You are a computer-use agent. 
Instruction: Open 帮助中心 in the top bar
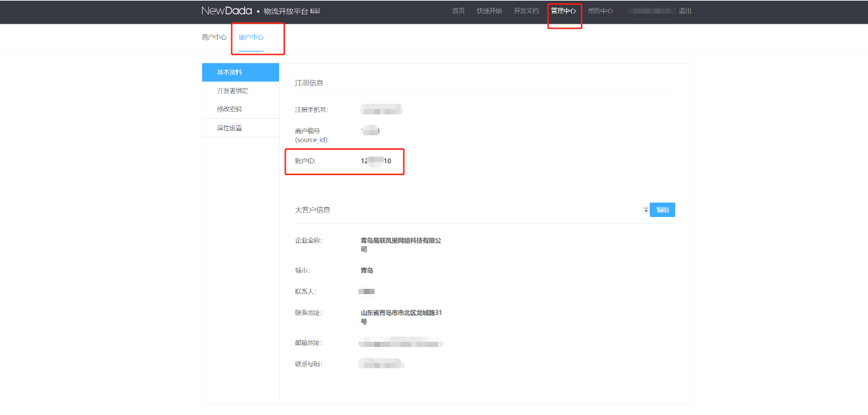pos(600,11)
